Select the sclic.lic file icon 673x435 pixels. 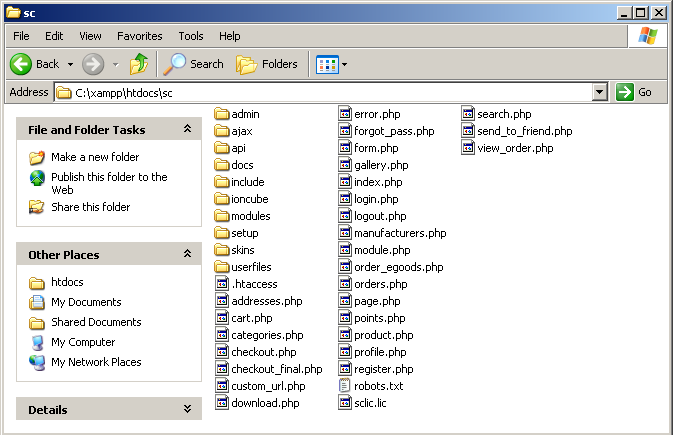click(x=345, y=403)
